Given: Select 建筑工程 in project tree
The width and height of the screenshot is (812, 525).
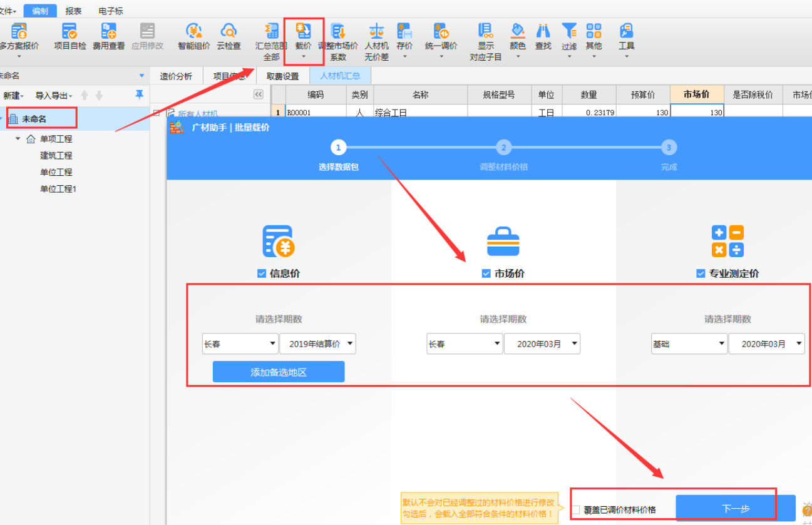Looking at the screenshot, I should [56, 155].
